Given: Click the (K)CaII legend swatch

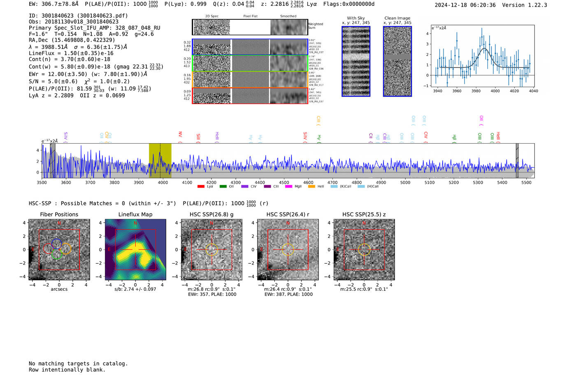Looking at the screenshot, I should (334, 186).
